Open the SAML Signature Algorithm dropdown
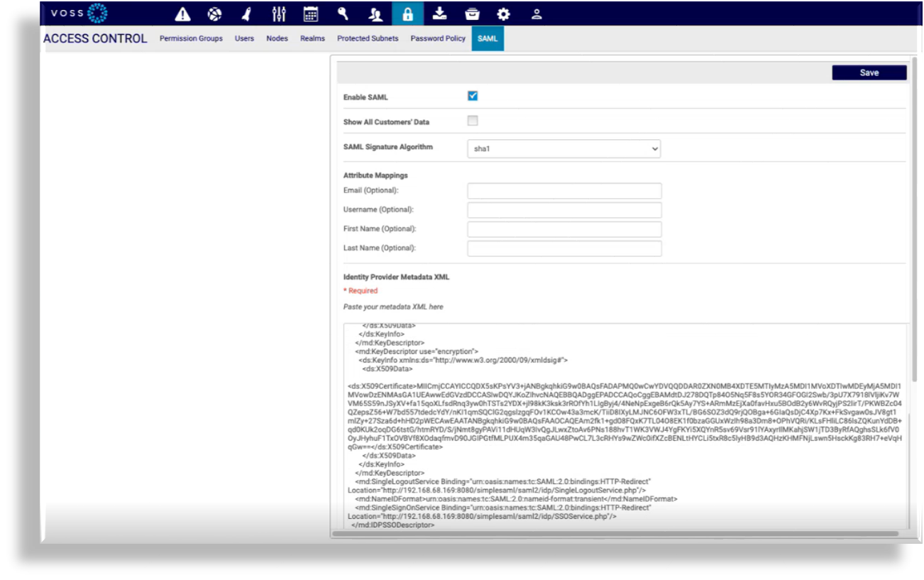Image resolution: width=924 pixels, height=580 pixels. pos(563,148)
